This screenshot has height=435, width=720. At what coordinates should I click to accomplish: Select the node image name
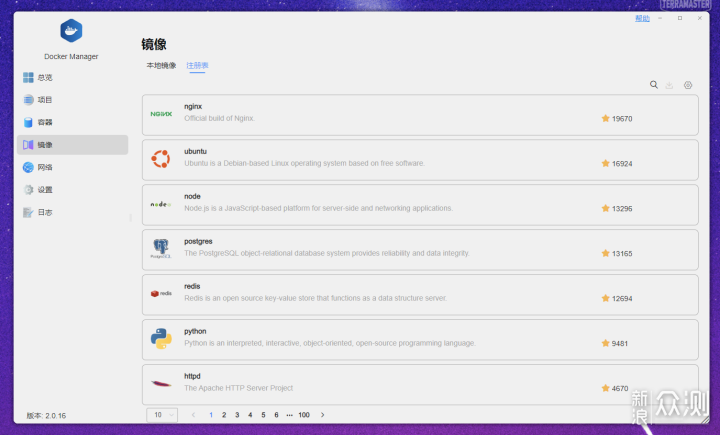192,196
